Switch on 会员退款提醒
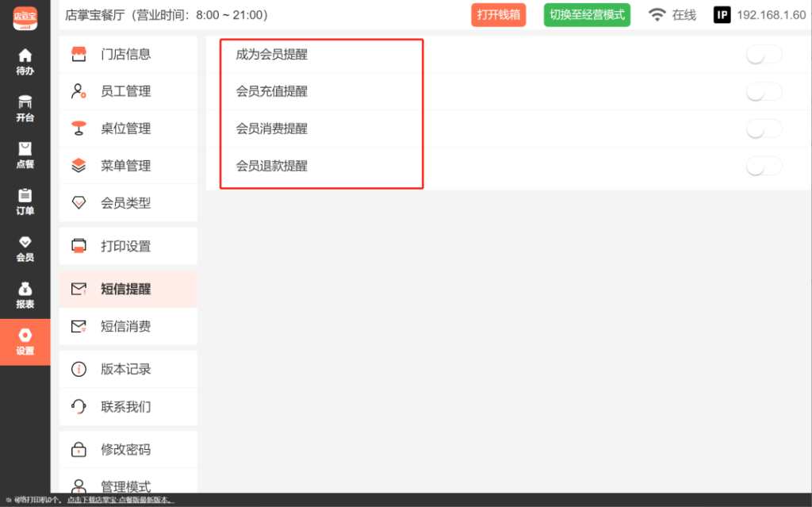 pyautogui.click(x=764, y=166)
